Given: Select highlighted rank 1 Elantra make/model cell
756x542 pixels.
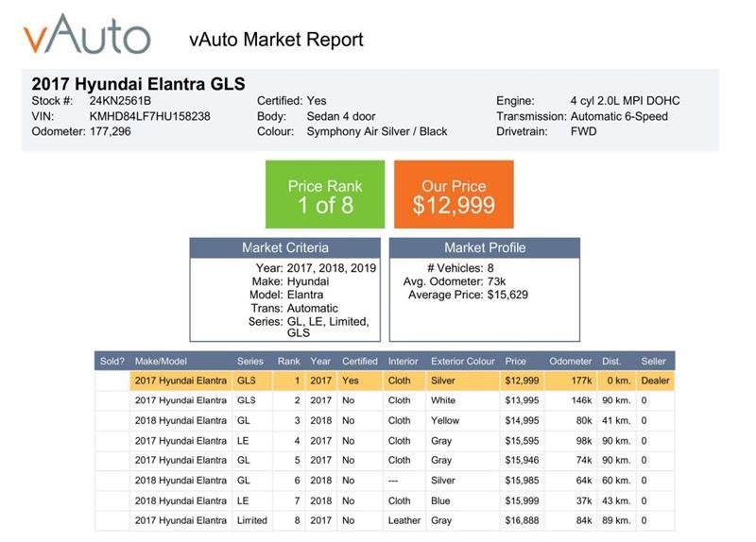Looking at the screenshot, I should [x=180, y=381].
